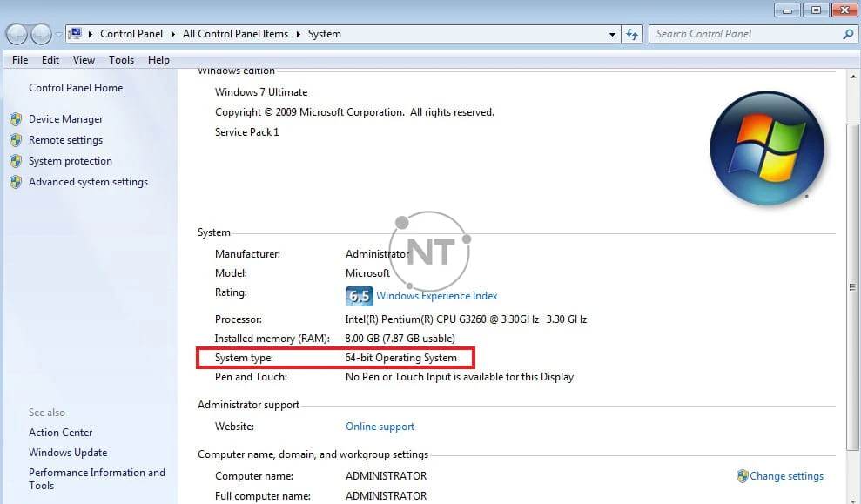Click the 6.5 rating score icon
The image size is (861, 504).
[359, 296]
